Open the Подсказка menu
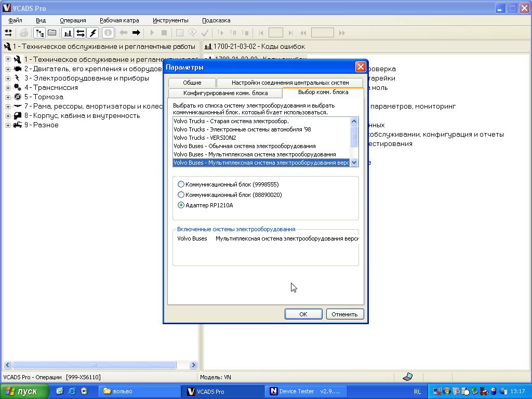The width and height of the screenshot is (532, 399). pos(216,20)
